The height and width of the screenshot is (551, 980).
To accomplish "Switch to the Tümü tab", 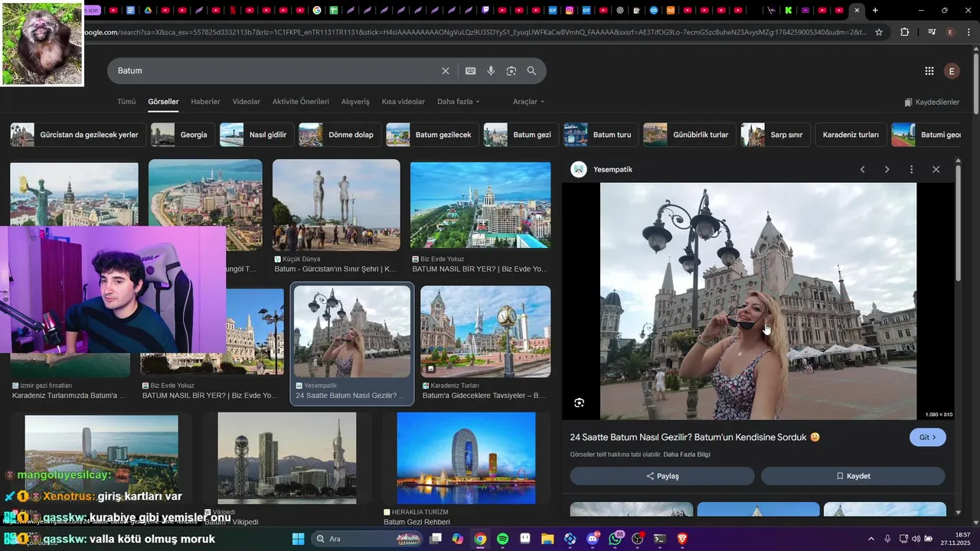I will (126, 102).
